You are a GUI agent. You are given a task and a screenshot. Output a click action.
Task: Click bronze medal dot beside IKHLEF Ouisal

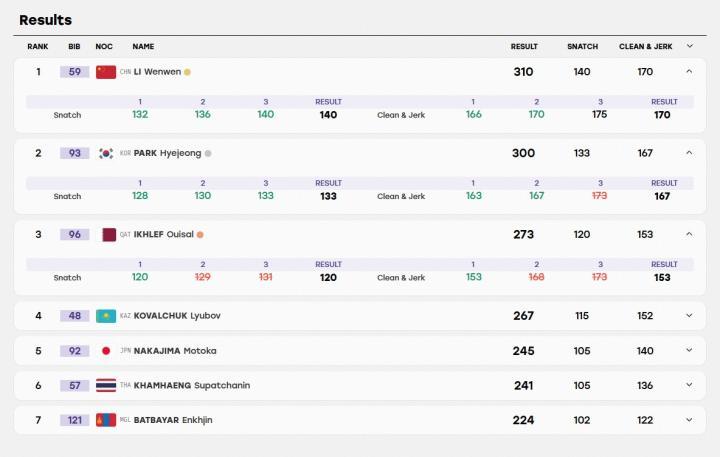(200, 235)
